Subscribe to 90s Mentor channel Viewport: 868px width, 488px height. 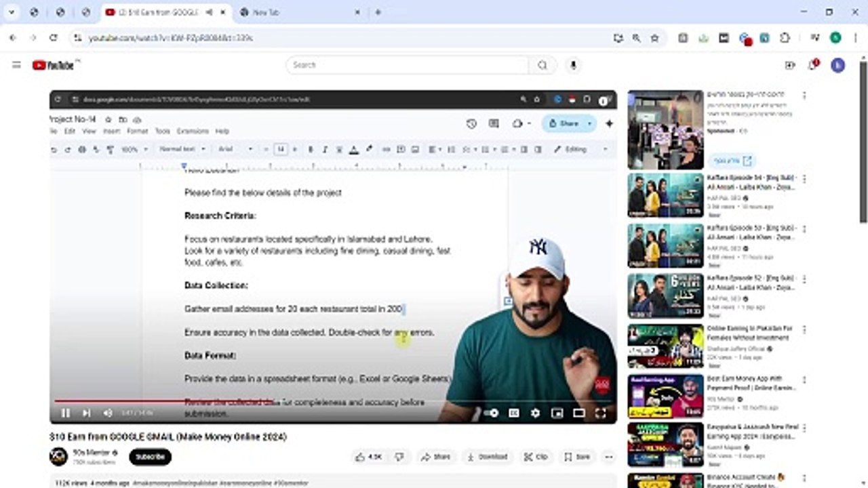coord(150,457)
